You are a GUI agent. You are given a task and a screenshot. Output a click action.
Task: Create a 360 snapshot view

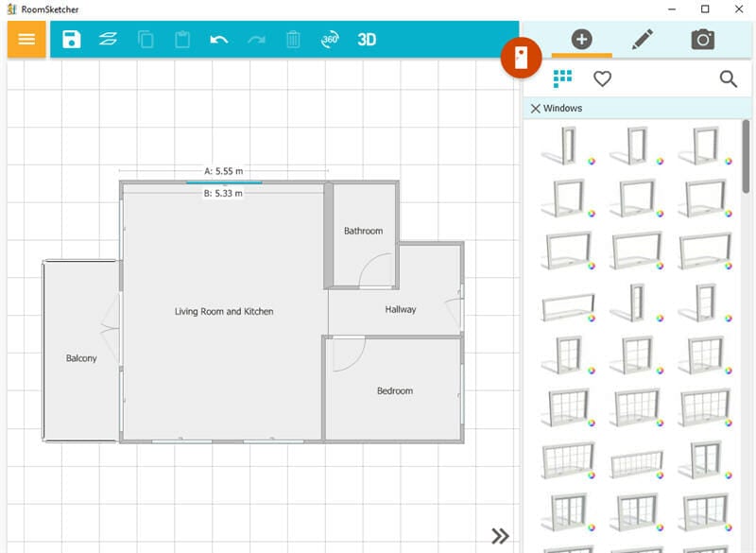[329, 40]
